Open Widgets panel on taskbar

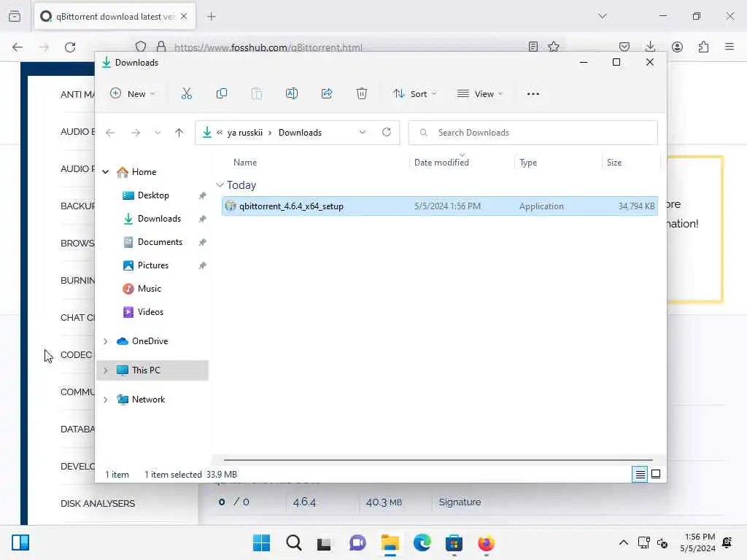point(20,542)
